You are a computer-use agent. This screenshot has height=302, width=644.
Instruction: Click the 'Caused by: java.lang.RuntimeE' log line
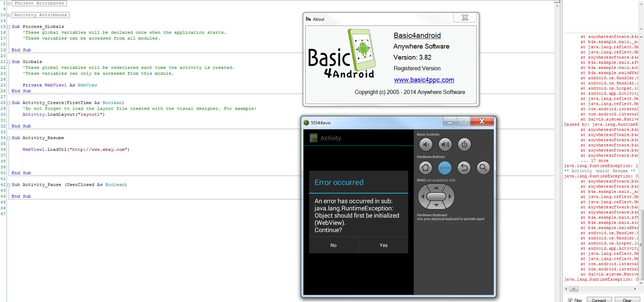pos(601,124)
